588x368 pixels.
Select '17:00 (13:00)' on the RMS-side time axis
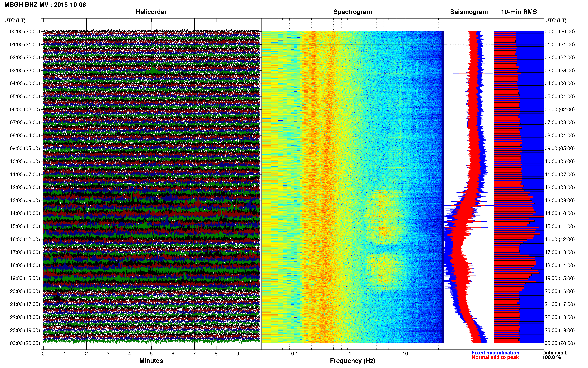pos(560,252)
